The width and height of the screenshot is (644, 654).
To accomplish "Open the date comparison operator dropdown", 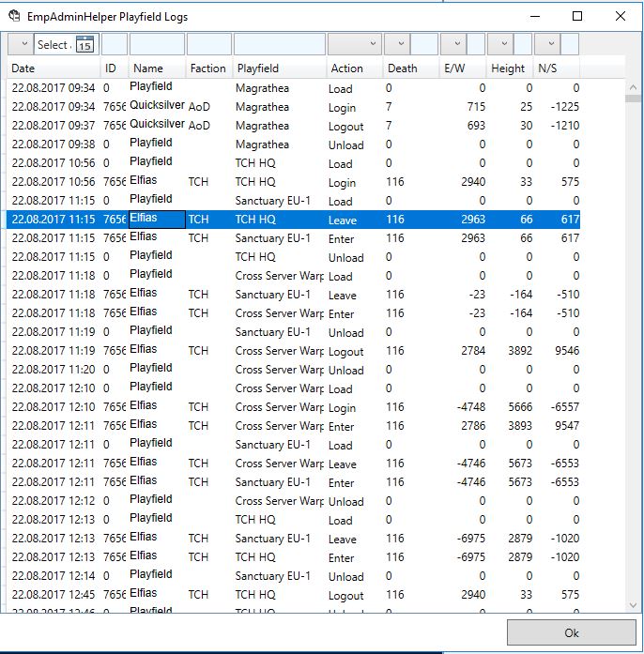I will pyautogui.click(x=21, y=44).
